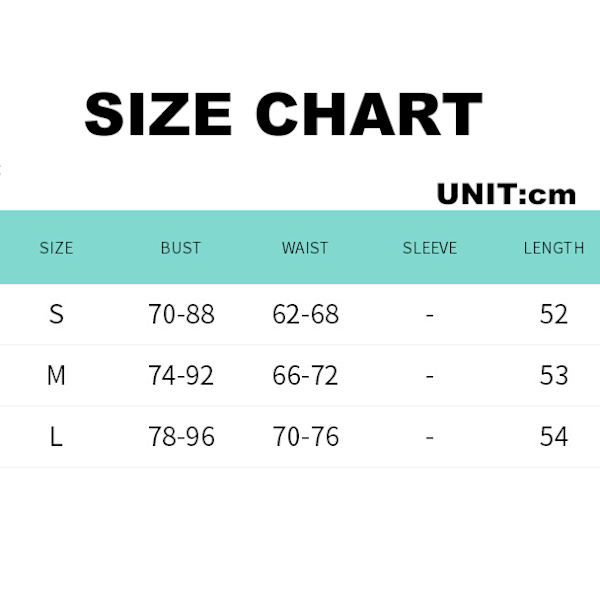Click bust value 78-96

pos(181,437)
